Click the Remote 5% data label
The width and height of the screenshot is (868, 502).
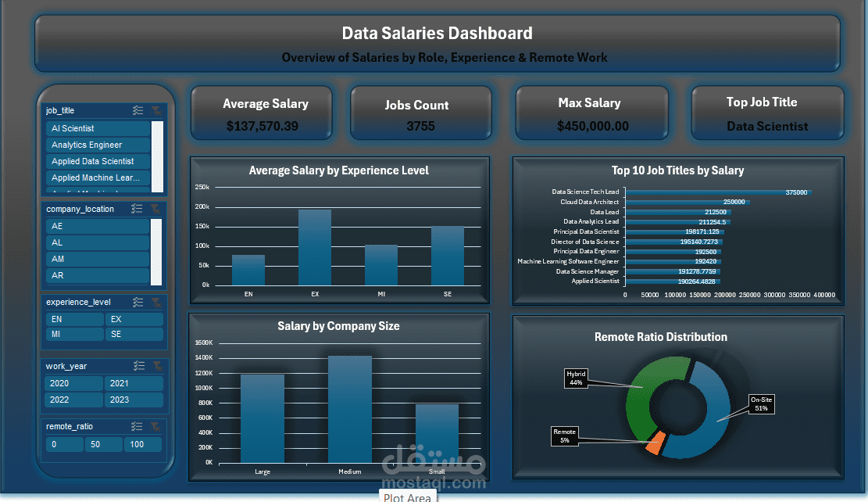point(565,436)
